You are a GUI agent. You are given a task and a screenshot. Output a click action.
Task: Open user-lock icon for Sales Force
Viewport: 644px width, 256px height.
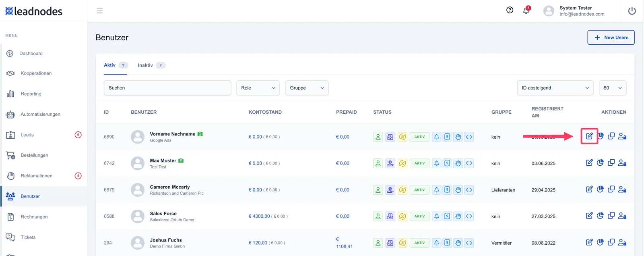click(x=622, y=216)
